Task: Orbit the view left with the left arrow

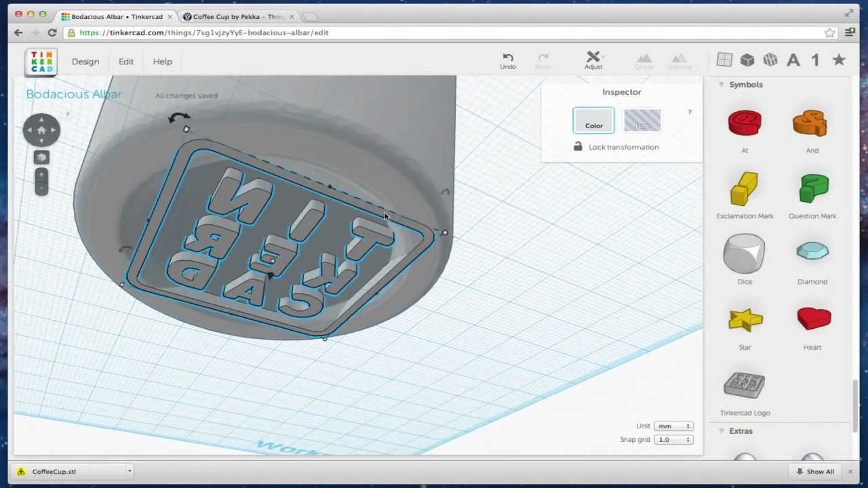Action: (x=29, y=129)
